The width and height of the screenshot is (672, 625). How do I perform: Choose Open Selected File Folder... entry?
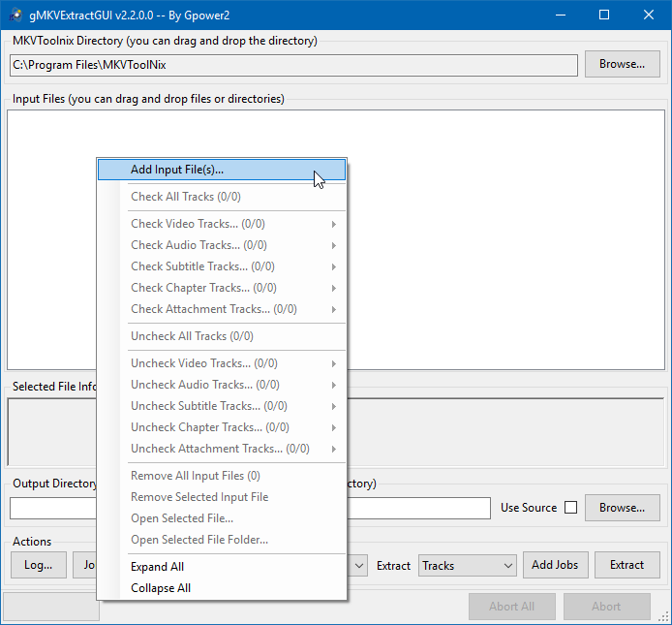click(222, 540)
